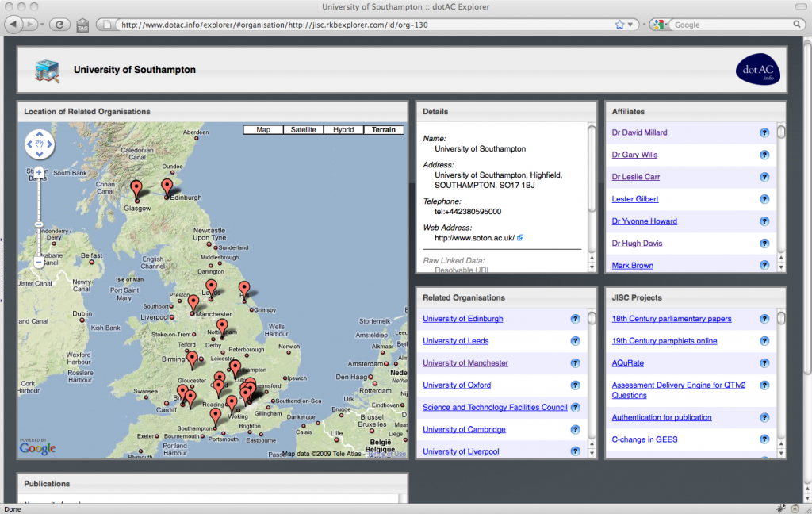Open the 18th Century parliamentary papers link
Screen dimensions: 812x514
[x=671, y=319]
